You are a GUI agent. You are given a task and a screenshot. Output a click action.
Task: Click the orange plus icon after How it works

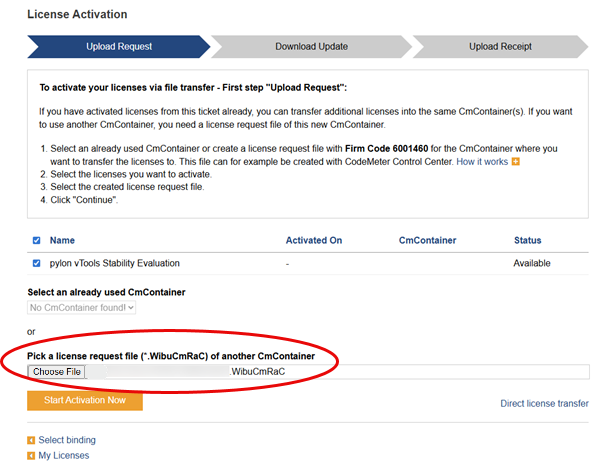[x=515, y=161]
